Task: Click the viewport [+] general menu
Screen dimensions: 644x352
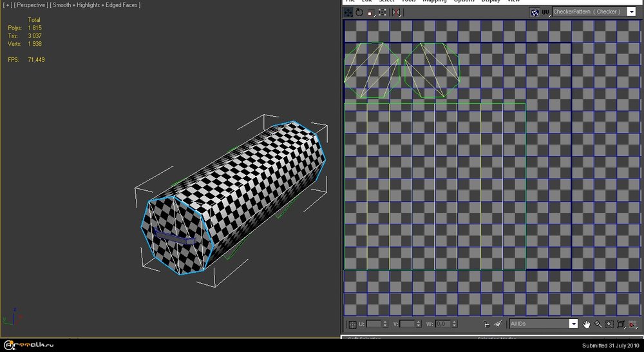Action: pyautogui.click(x=6, y=5)
